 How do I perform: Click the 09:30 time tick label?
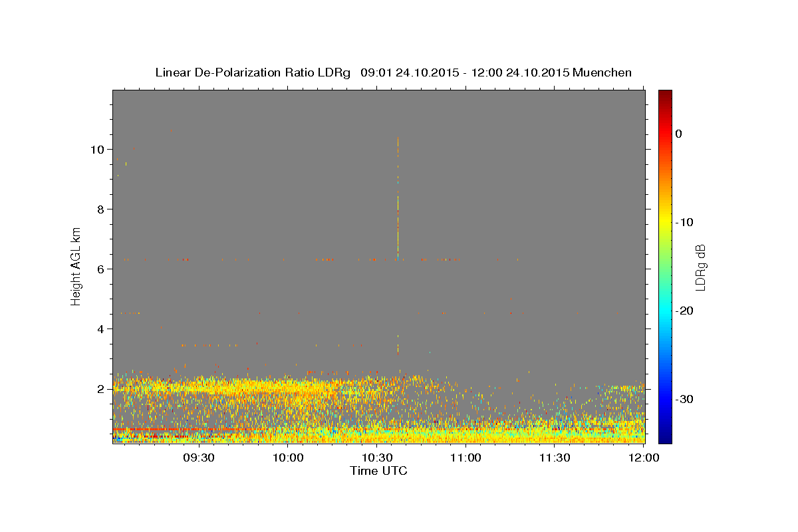tap(198, 458)
